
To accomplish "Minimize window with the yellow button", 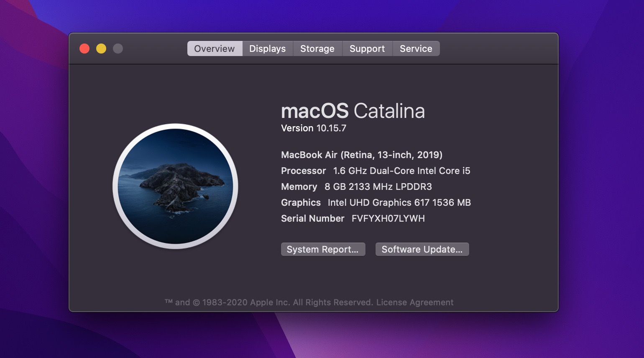I will pos(101,49).
